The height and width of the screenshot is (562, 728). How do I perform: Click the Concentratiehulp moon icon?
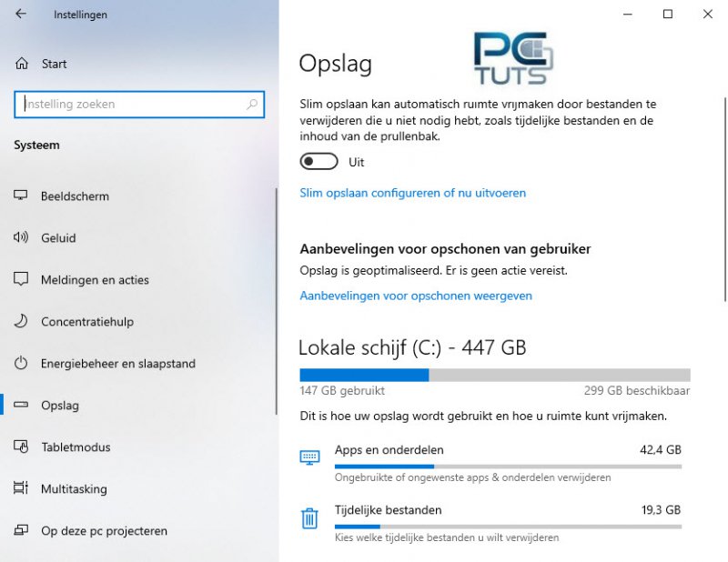coord(22,322)
